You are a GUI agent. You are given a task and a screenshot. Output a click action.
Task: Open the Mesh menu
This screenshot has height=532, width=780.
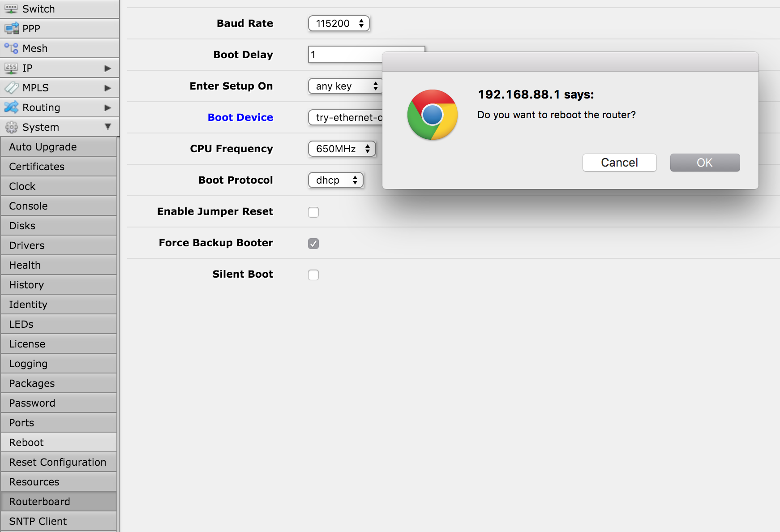click(60, 48)
